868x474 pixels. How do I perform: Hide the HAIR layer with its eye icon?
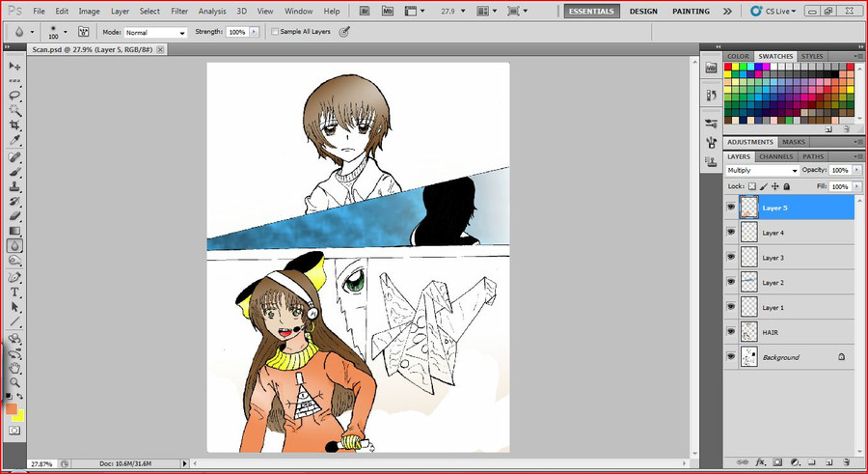(x=731, y=331)
